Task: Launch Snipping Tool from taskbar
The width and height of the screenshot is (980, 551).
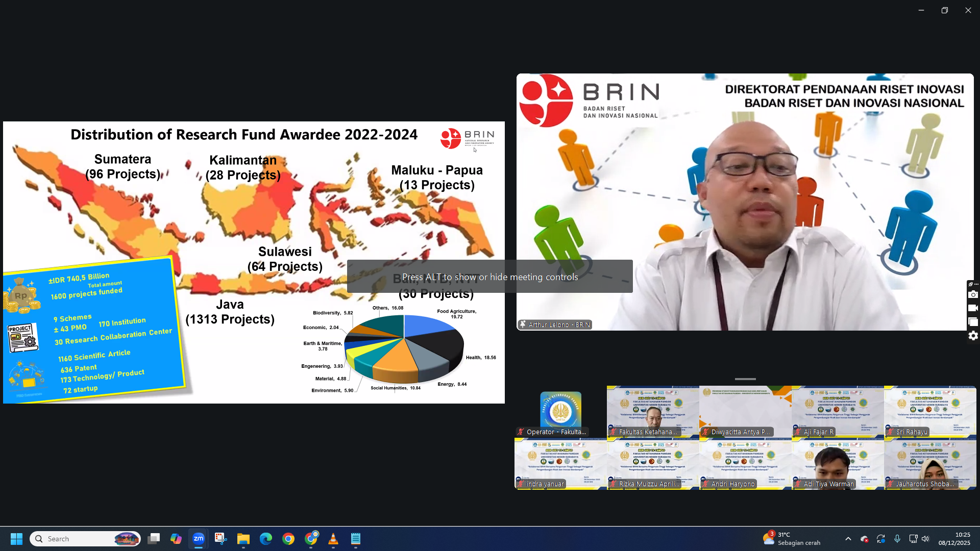Action: (x=220, y=539)
